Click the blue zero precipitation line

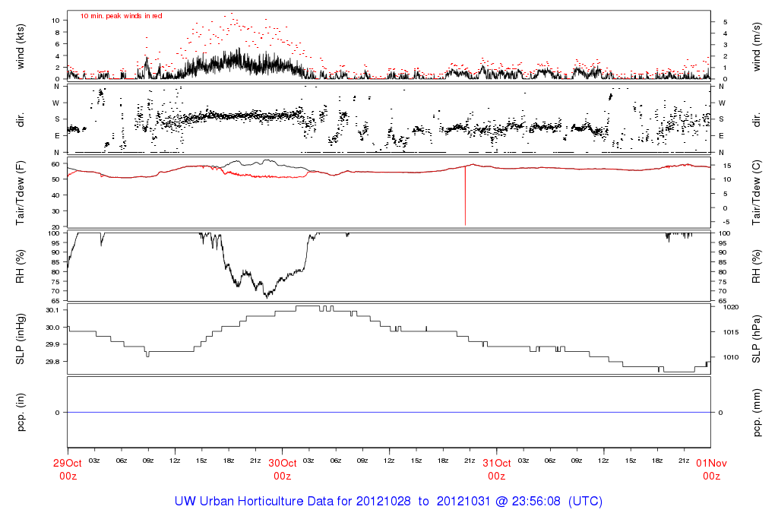[389, 413]
